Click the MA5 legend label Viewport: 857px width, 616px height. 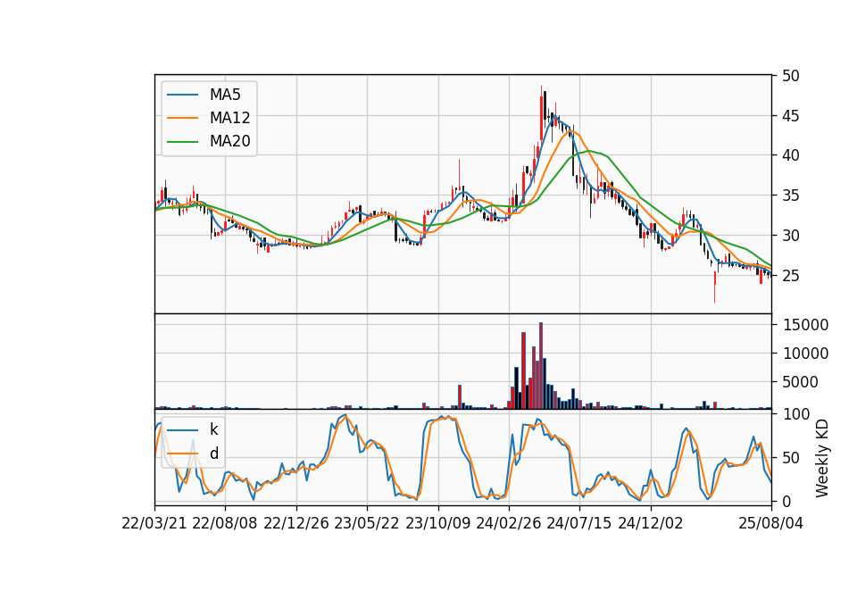(225, 95)
